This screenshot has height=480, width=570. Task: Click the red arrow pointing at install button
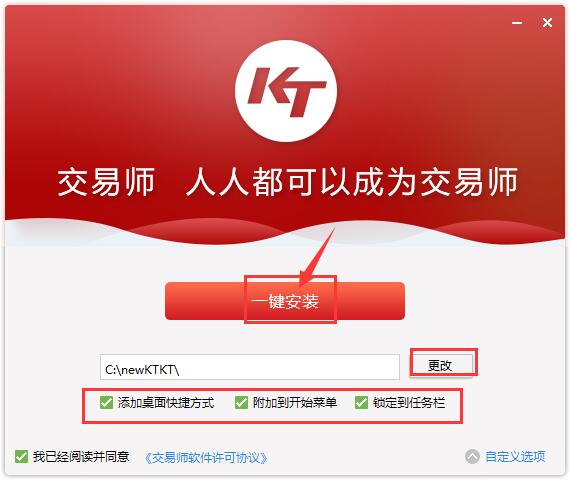(317, 257)
